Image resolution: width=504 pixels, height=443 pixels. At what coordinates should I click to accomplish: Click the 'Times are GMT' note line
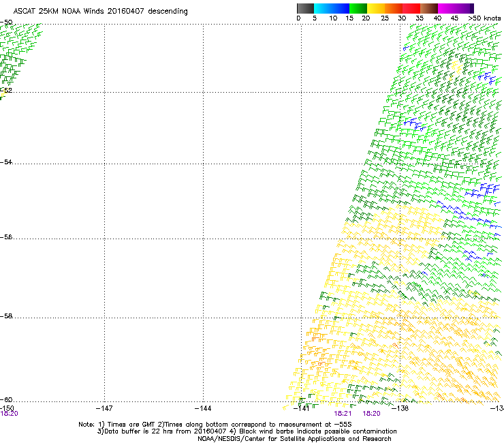point(215,425)
